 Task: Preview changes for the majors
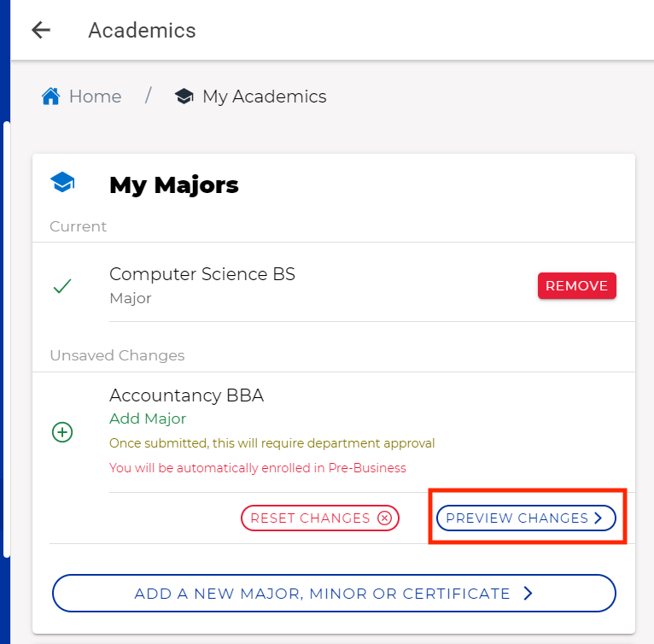(x=526, y=518)
